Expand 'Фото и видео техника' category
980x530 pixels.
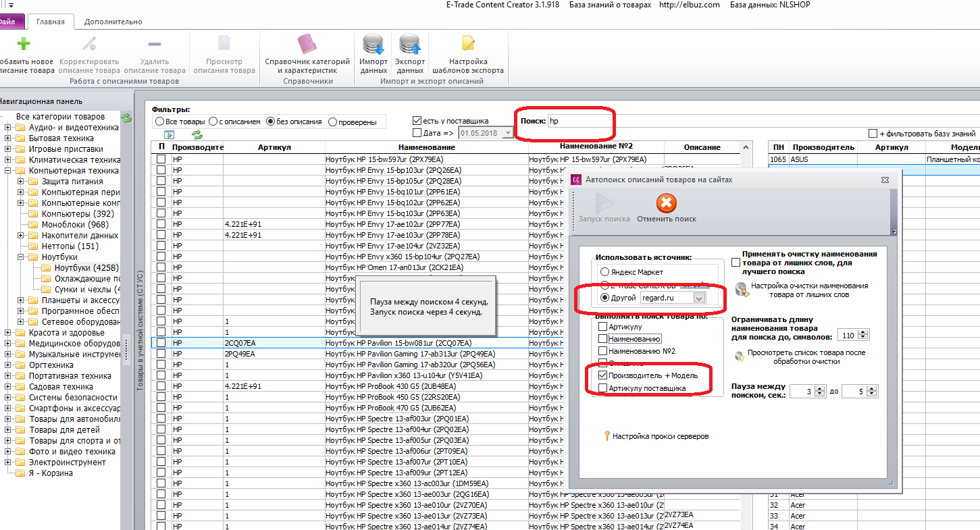(x=8, y=452)
